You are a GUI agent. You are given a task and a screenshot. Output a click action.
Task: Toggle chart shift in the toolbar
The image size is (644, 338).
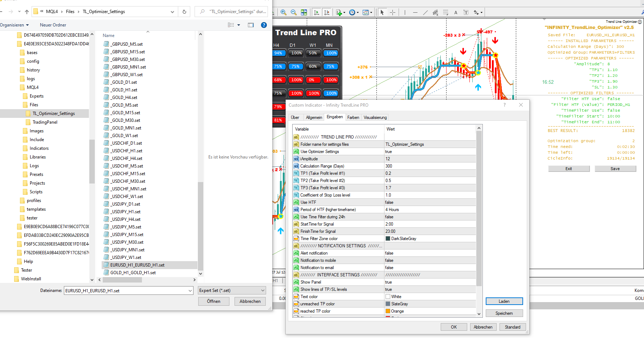(x=327, y=12)
